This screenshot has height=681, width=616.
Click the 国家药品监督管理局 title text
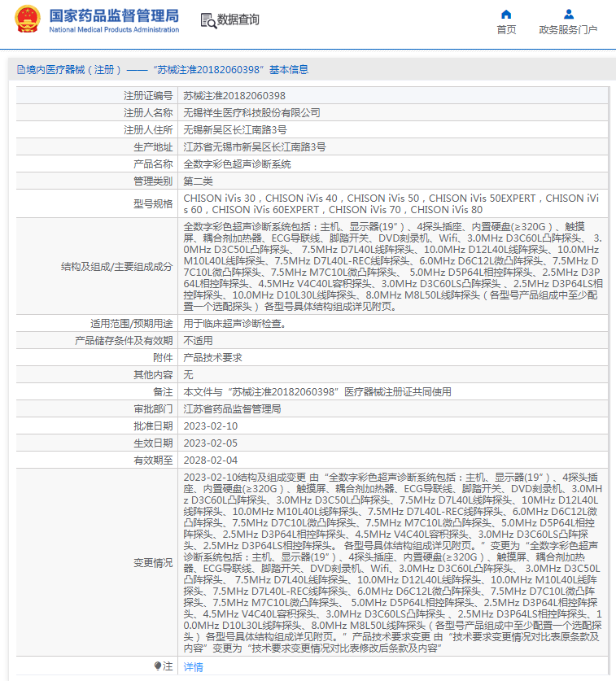click(114, 15)
